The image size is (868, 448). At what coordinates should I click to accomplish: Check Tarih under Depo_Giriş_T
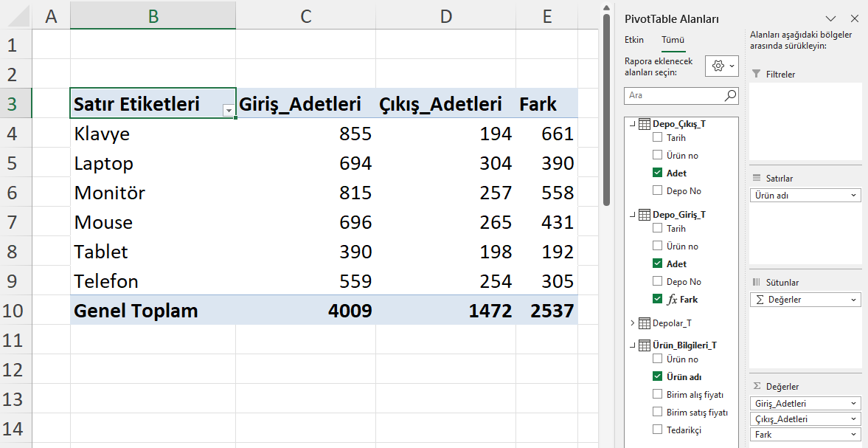[658, 228]
